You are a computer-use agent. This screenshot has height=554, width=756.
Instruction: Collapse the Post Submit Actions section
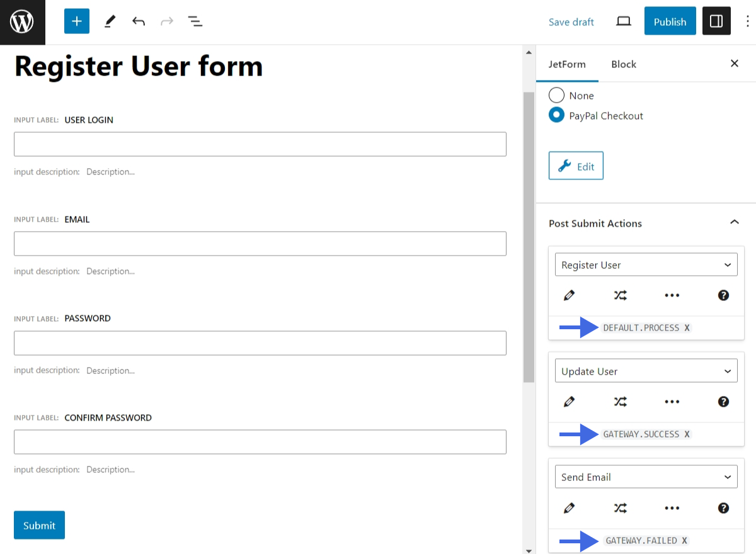coord(734,222)
